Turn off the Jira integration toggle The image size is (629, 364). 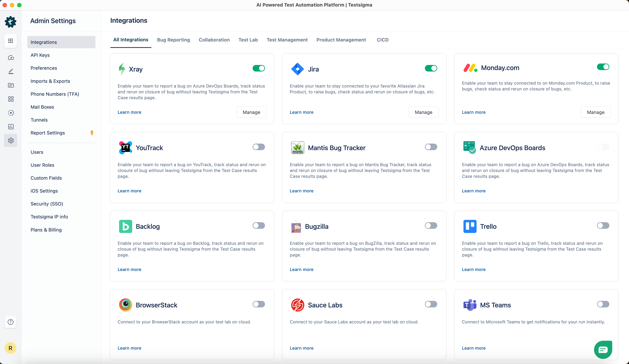(431, 68)
